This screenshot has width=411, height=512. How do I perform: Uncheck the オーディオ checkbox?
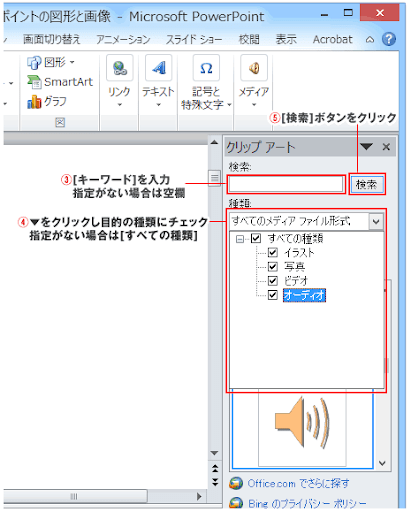click(273, 295)
